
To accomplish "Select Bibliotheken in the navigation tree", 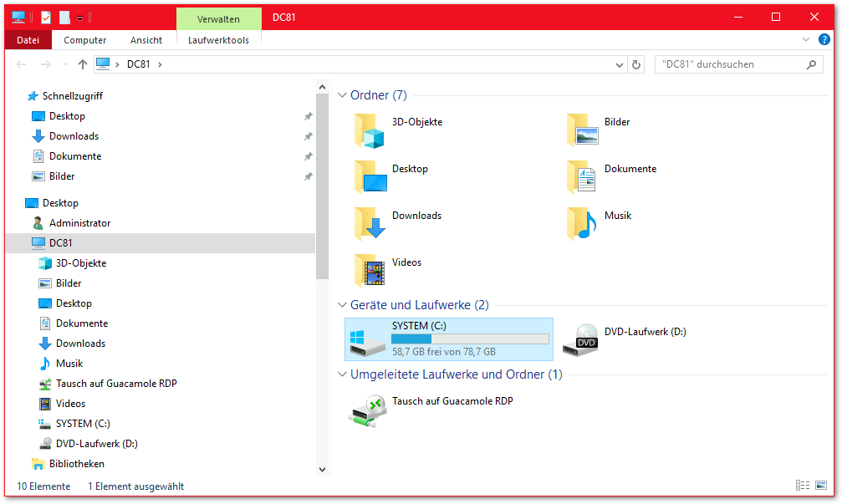I will 76,464.
